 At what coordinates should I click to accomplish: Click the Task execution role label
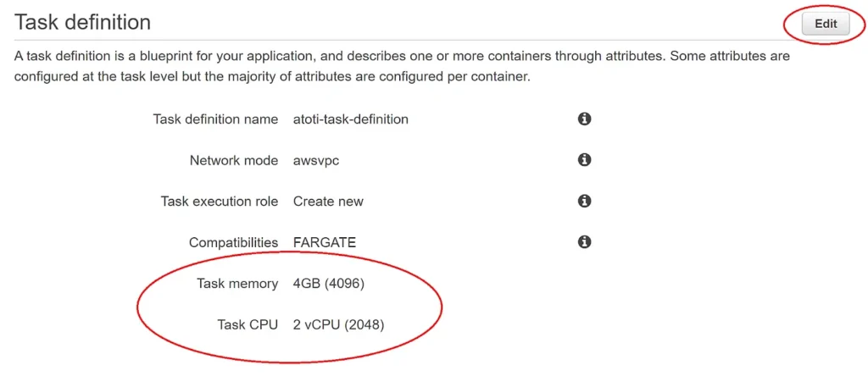(220, 201)
